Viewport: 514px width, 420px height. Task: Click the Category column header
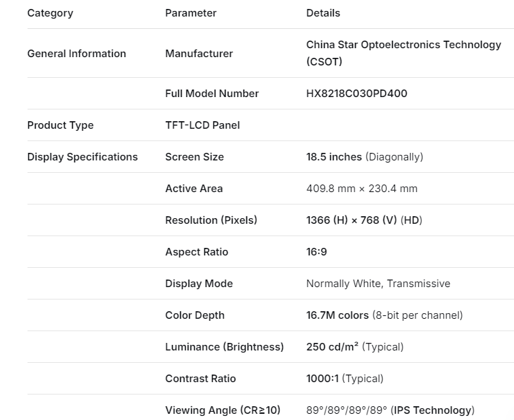(x=50, y=13)
